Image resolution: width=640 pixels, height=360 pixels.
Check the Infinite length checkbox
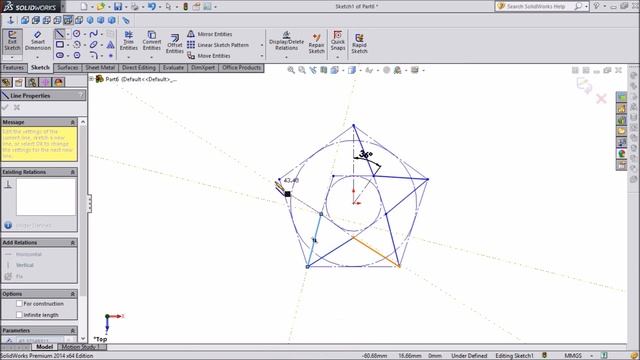[x=19, y=315]
